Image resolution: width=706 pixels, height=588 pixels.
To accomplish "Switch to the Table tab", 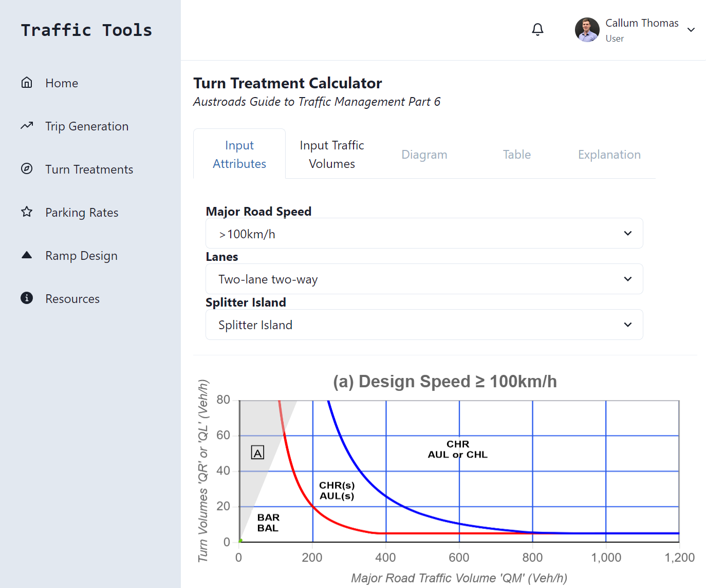I will click(517, 155).
